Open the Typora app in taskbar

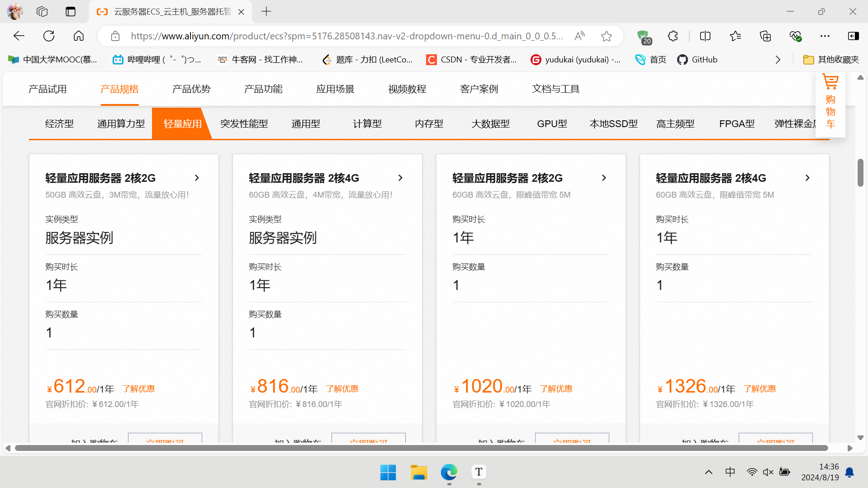[479, 472]
